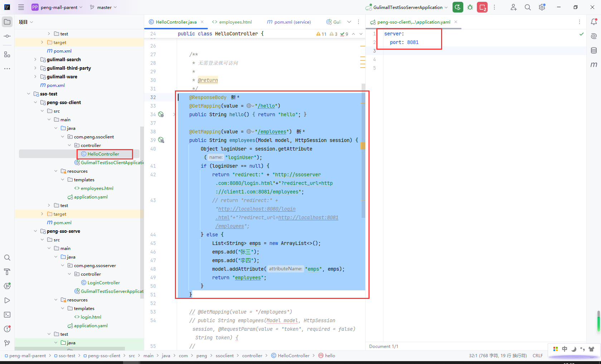Screen dimensions: 601x364
Task: Open the URL globe icon before /hello
Action: click(250, 106)
